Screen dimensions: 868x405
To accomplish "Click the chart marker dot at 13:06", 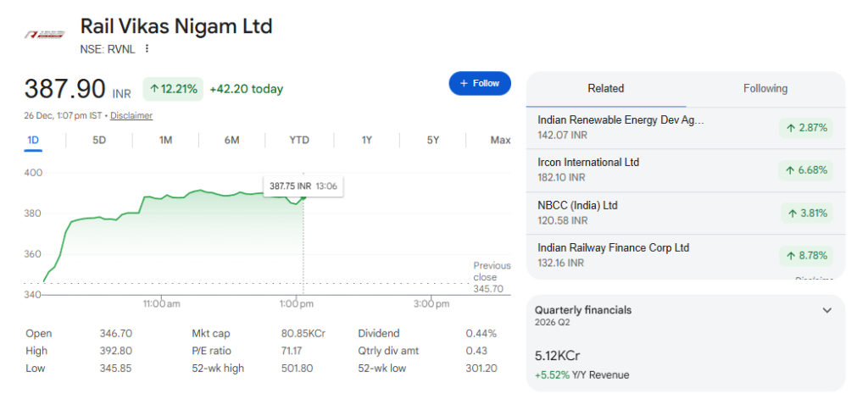I will [x=303, y=197].
